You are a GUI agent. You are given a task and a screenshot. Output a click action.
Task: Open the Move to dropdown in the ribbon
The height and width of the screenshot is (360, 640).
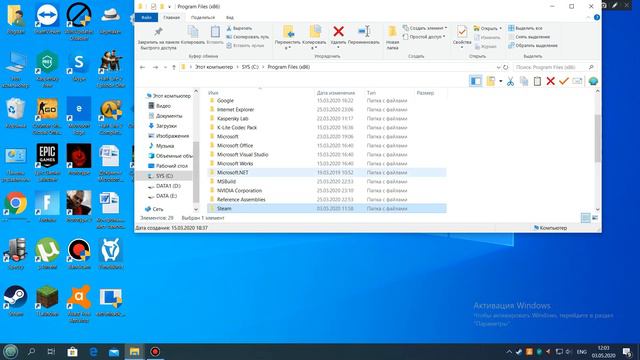pyautogui.click(x=288, y=37)
